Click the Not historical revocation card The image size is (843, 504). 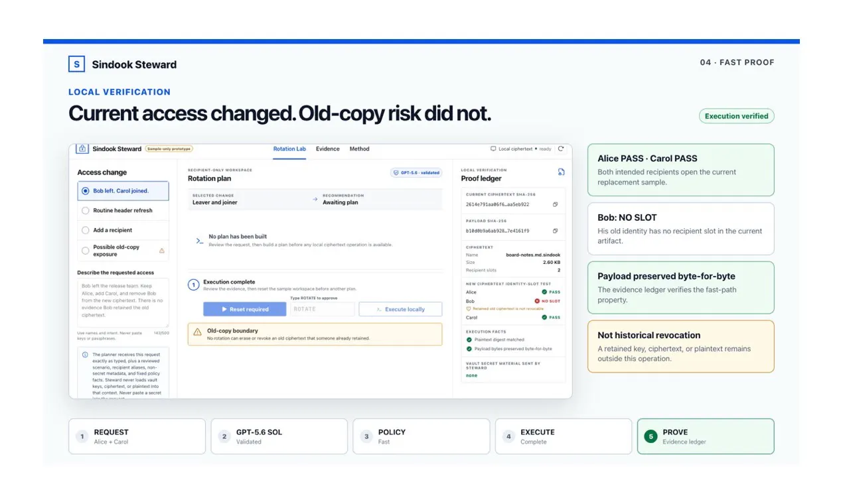tap(681, 347)
